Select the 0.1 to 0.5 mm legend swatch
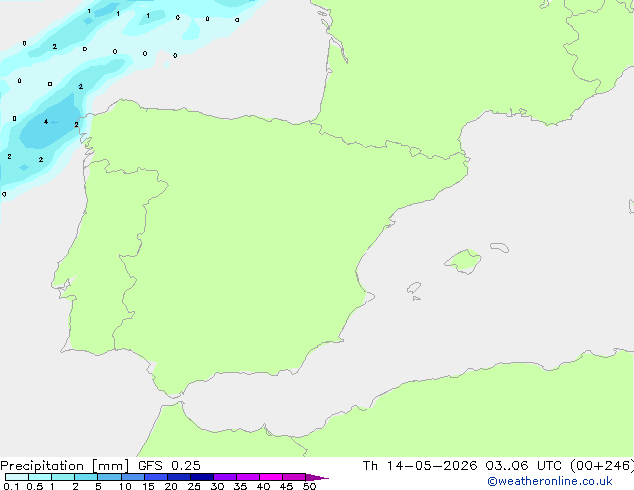This screenshot has height=490, width=634. coord(17,477)
